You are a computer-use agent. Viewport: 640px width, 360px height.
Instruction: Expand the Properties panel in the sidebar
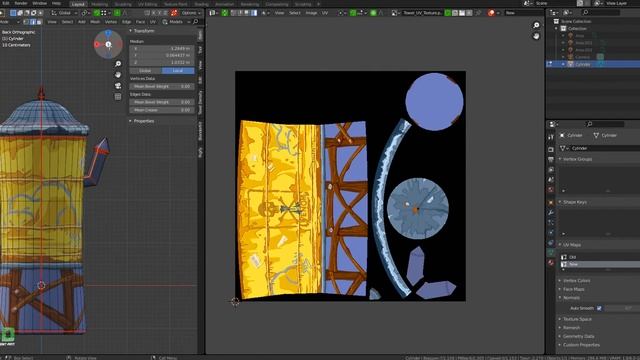[x=142, y=121]
